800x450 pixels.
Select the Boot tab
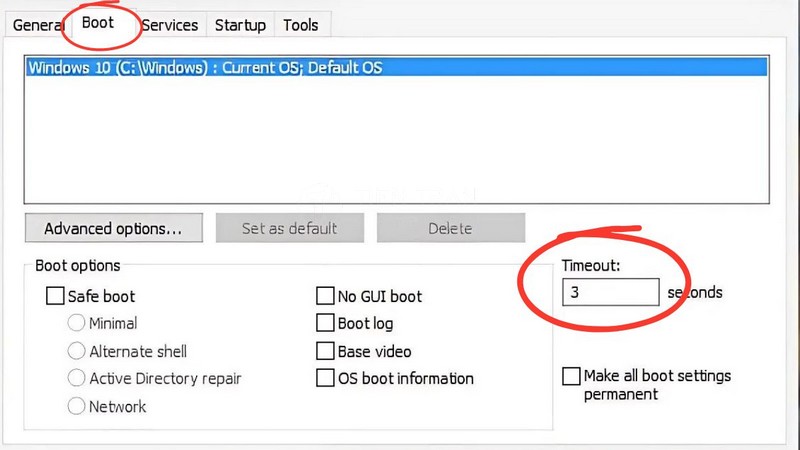tap(98, 22)
